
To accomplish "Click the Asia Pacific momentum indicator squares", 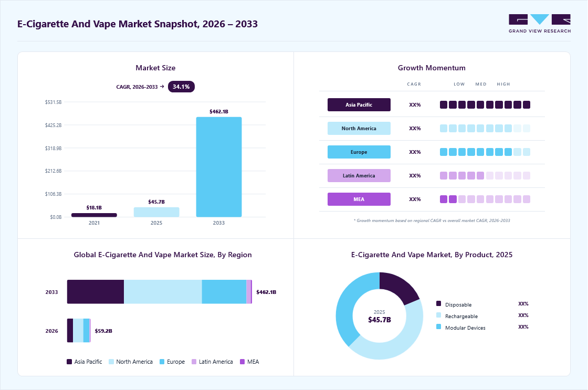I will (x=485, y=104).
